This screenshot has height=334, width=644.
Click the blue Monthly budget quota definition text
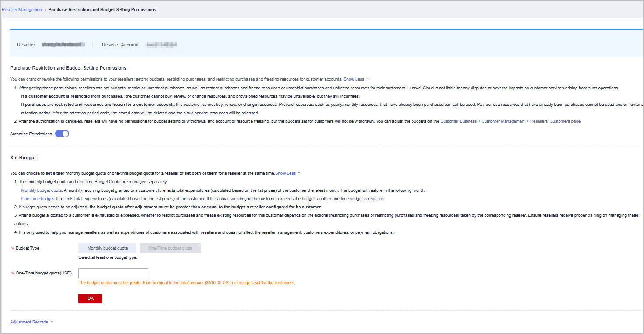42,190
